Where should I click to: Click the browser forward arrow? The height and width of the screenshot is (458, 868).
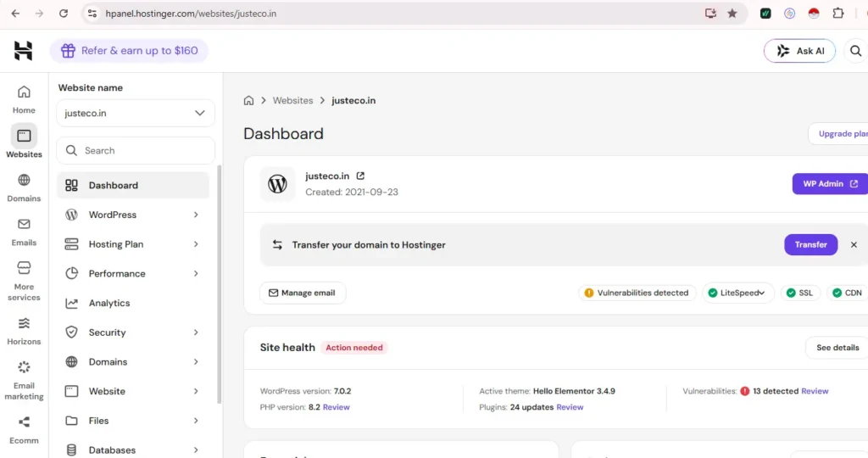pos(39,14)
